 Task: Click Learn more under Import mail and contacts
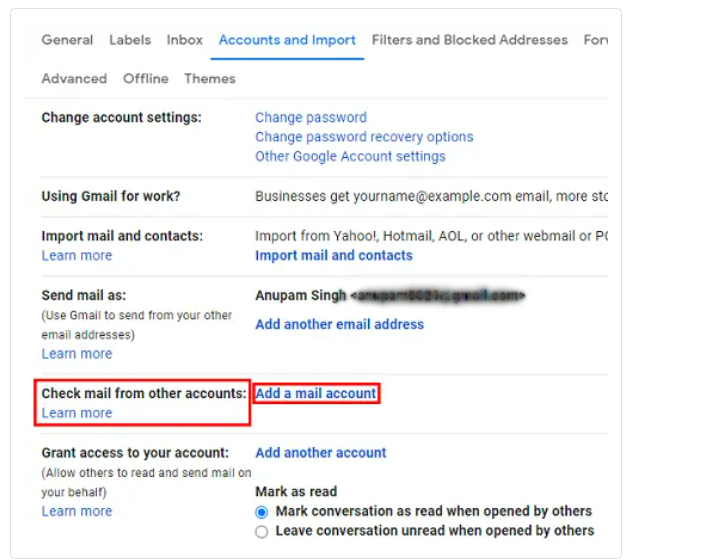click(x=77, y=255)
